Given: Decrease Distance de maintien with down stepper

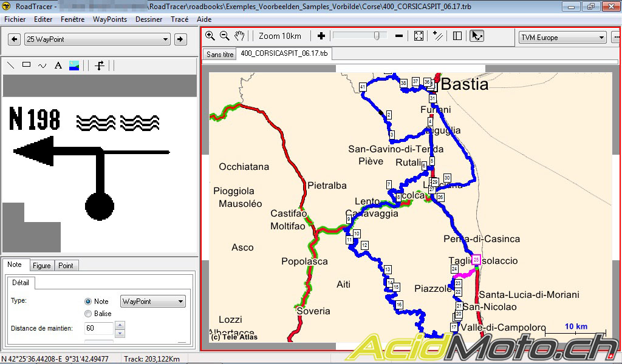Looking at the screenshot, I should tap(120, 333).
